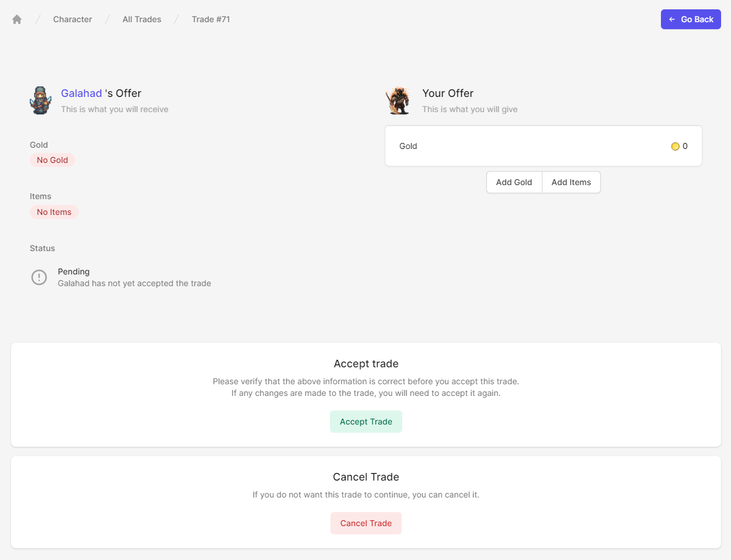Screen dimensions: 731x560
Task: Click the Add Gold button
Action: (x=514, y=182)
